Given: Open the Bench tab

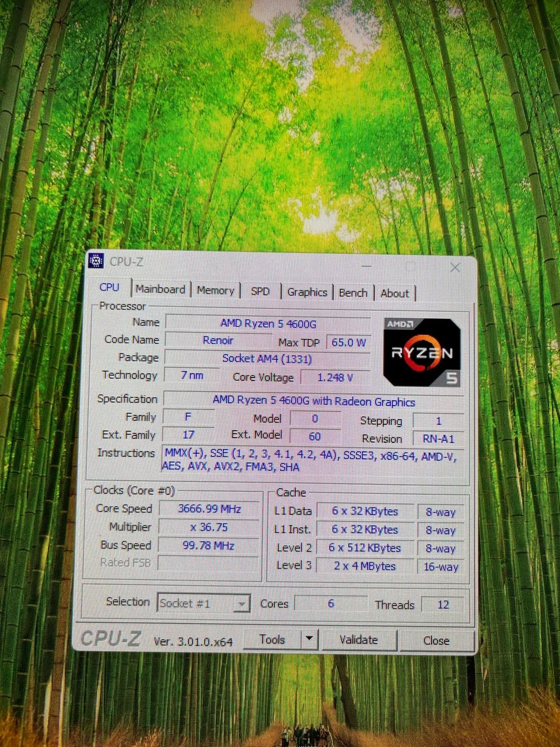Looking at the screenshot, I should (353, 293).
